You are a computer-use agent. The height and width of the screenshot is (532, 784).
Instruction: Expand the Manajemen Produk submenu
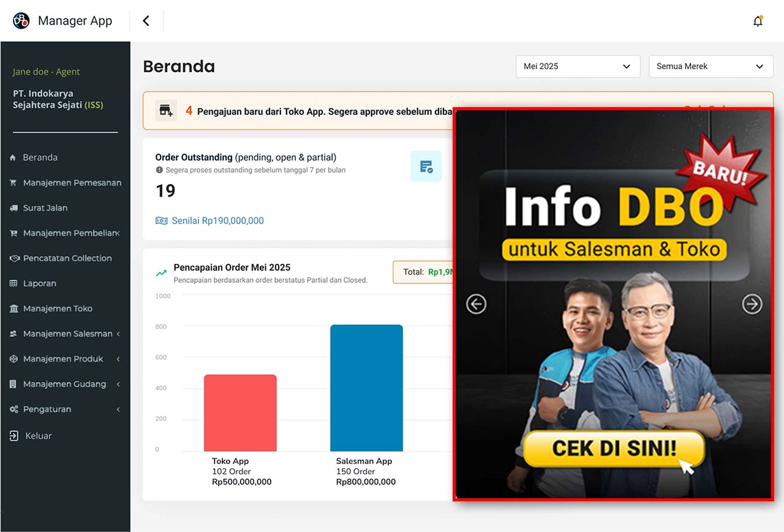[x=118, y=359]
